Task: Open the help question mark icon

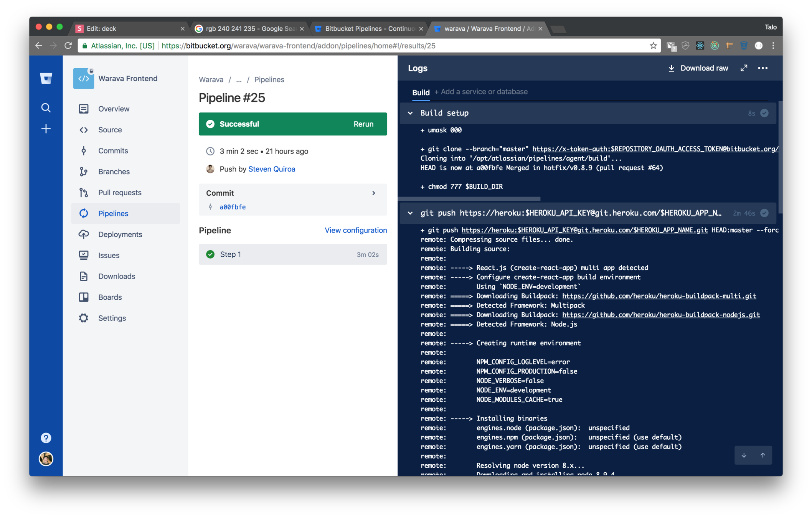Action: pyautogui.click(x=46, y=438)
